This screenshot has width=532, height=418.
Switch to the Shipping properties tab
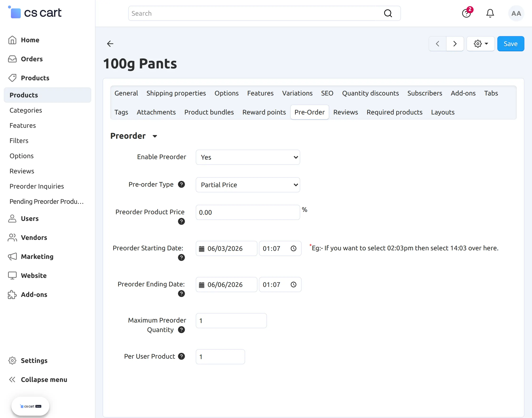click(176, 93)
